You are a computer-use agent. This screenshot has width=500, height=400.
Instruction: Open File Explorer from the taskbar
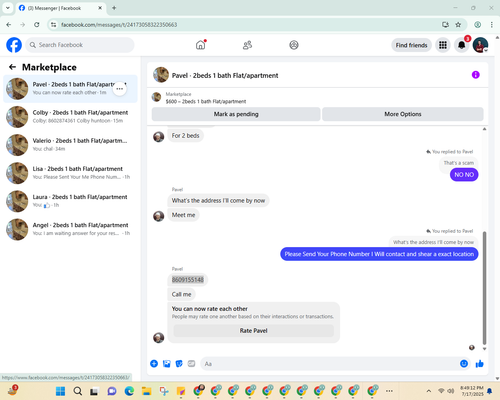coord(146,391)
